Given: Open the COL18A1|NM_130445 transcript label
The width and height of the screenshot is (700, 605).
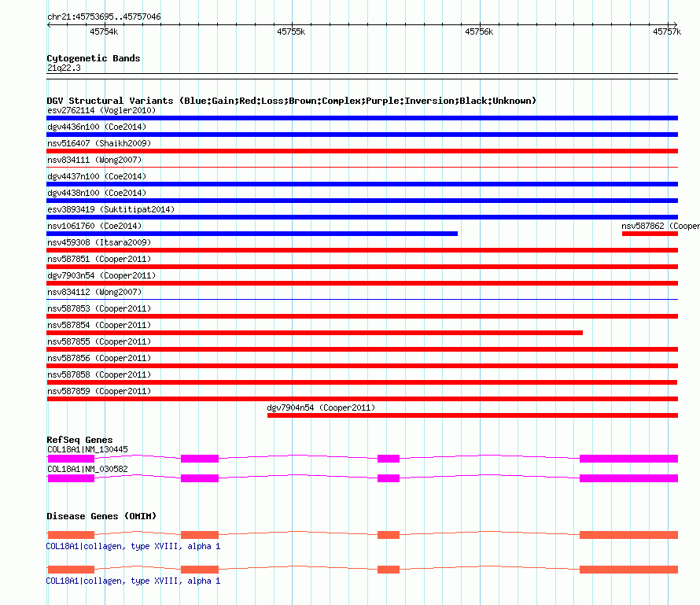Looking at the screenshot, I should (87, 450).
